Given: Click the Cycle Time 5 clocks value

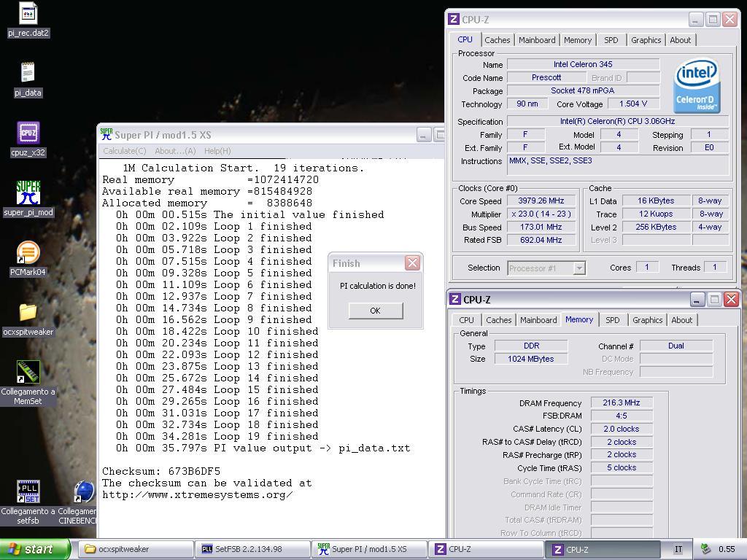Looking at the screenshot, I should [x=622, y=467].
